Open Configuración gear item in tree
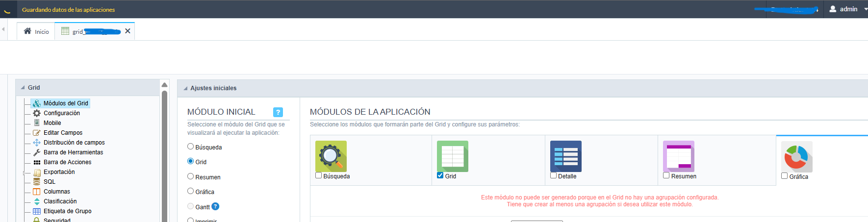 pyautogui.click(x=61, y=113)
